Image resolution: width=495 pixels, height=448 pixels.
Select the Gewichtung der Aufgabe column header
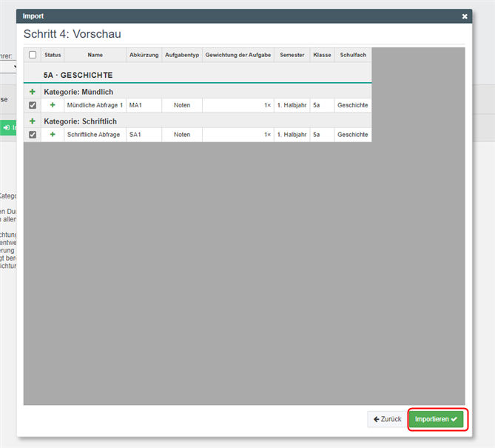[238, 55]
